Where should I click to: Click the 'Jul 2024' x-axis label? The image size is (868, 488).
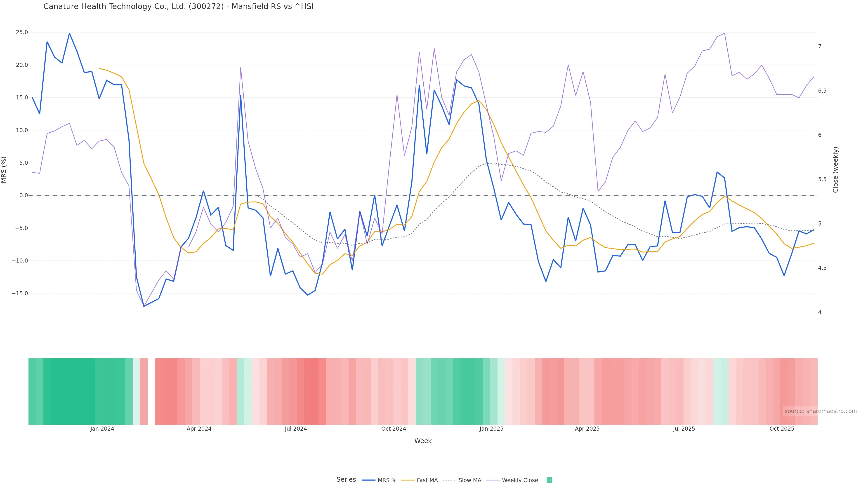coord(295,429)
